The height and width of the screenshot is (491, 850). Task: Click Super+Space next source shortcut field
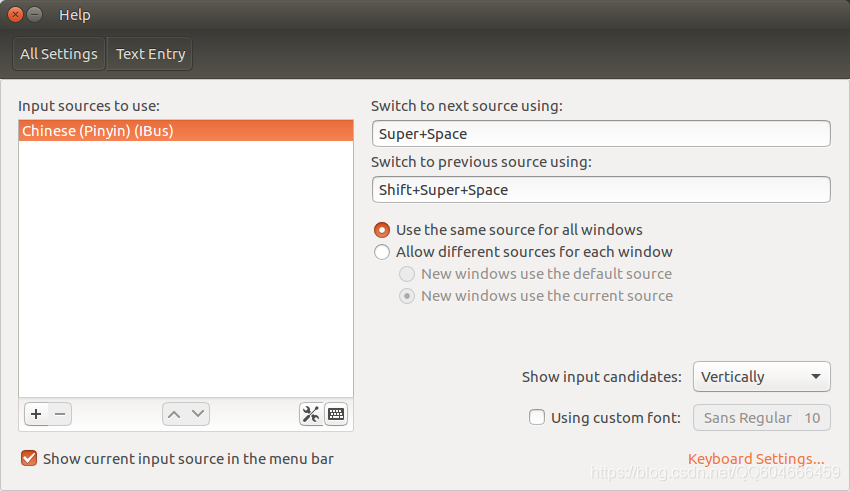click(601, 133)
